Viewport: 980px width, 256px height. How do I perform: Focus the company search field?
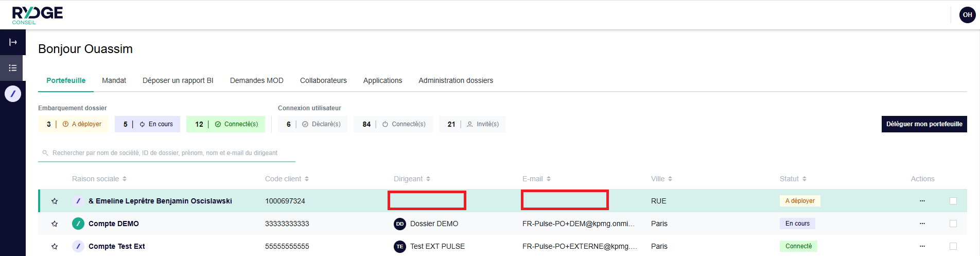pos(165,153)
